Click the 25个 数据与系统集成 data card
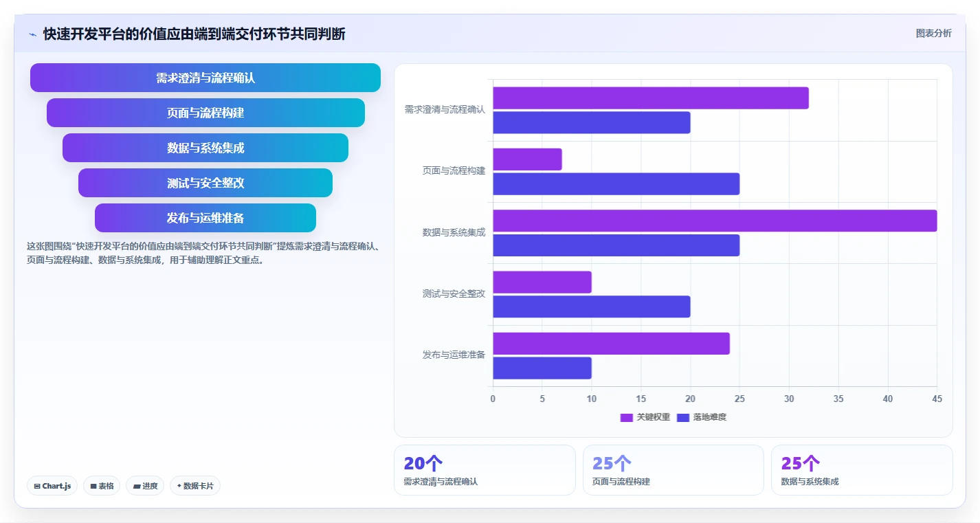 (x=862, y=470)
